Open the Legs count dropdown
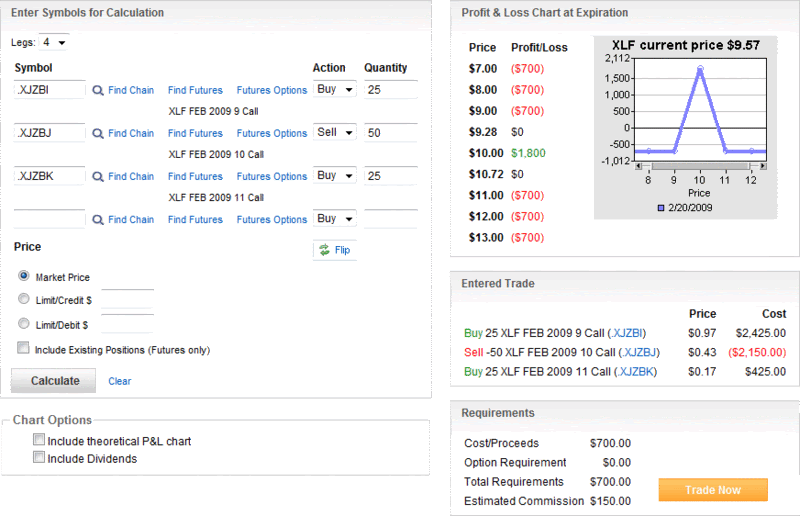800x516 pixels. pyautogui.click(x=54, y=42)
